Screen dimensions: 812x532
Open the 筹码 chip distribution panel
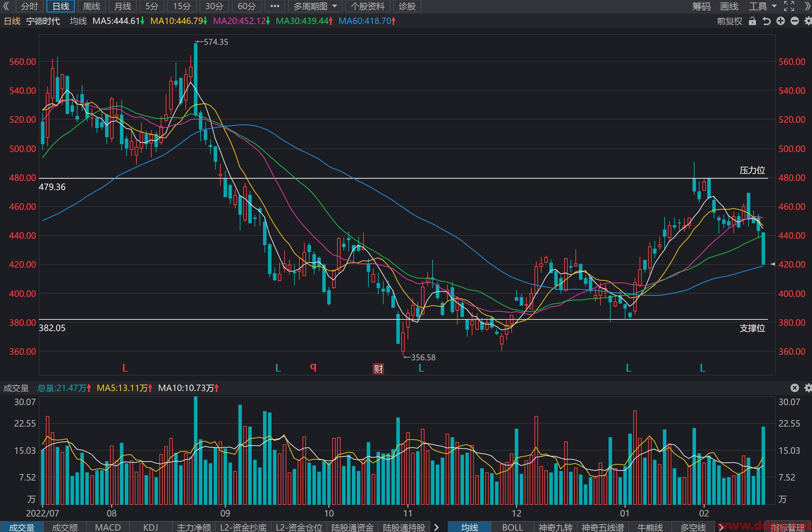point(701,6)
